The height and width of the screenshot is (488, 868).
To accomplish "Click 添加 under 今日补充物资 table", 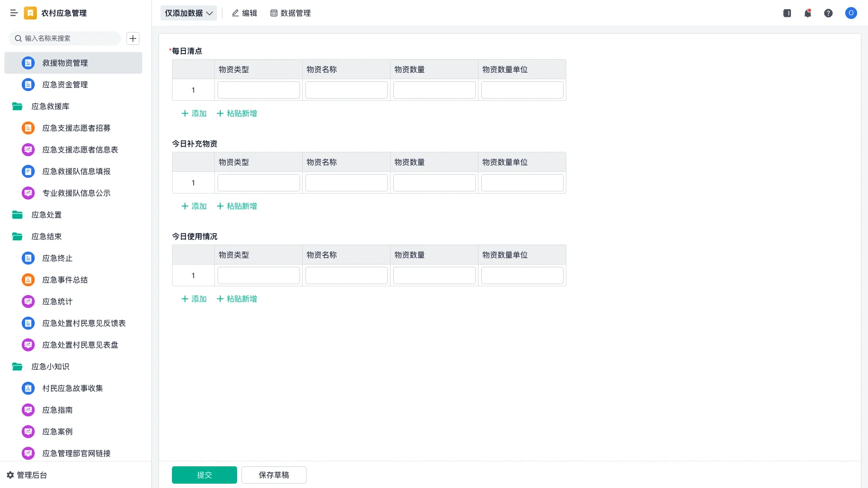I will click(x=194, y=206).
